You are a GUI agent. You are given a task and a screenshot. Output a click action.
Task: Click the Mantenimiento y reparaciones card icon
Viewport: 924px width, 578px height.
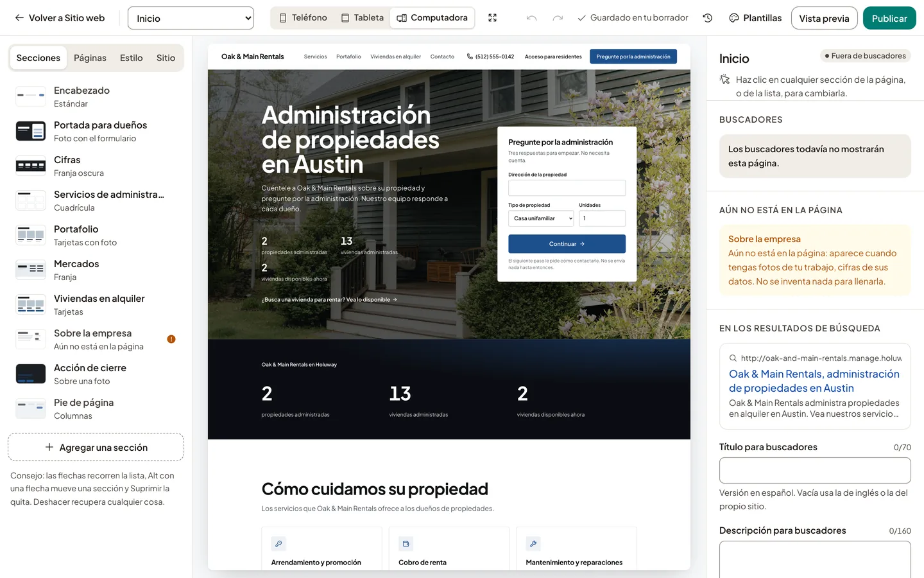[x=533, y=544]
